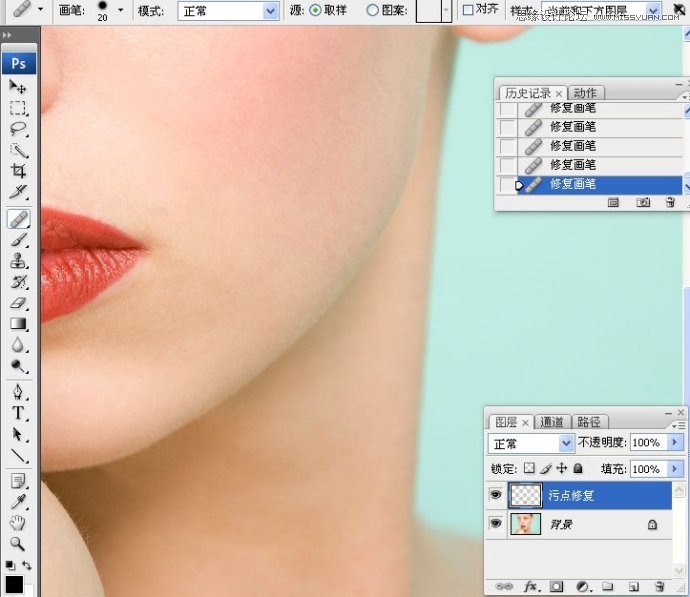The height and width of the screenshot is (597, 690).
Task: Open the tool preset picker arrow
Action: click(x=40, y=9)
